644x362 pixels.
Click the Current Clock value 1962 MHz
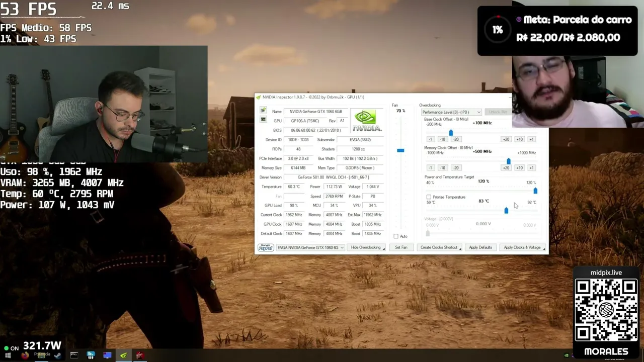point(293,215)
